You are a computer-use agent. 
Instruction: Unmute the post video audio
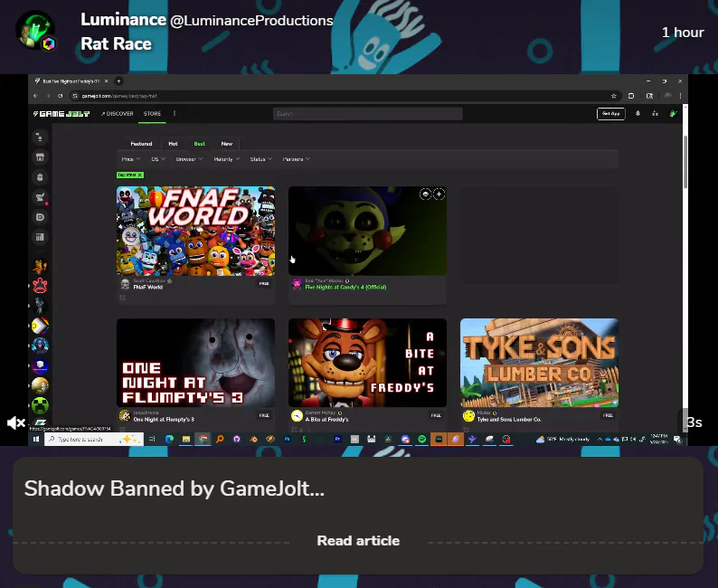click(x=16, y=422)
